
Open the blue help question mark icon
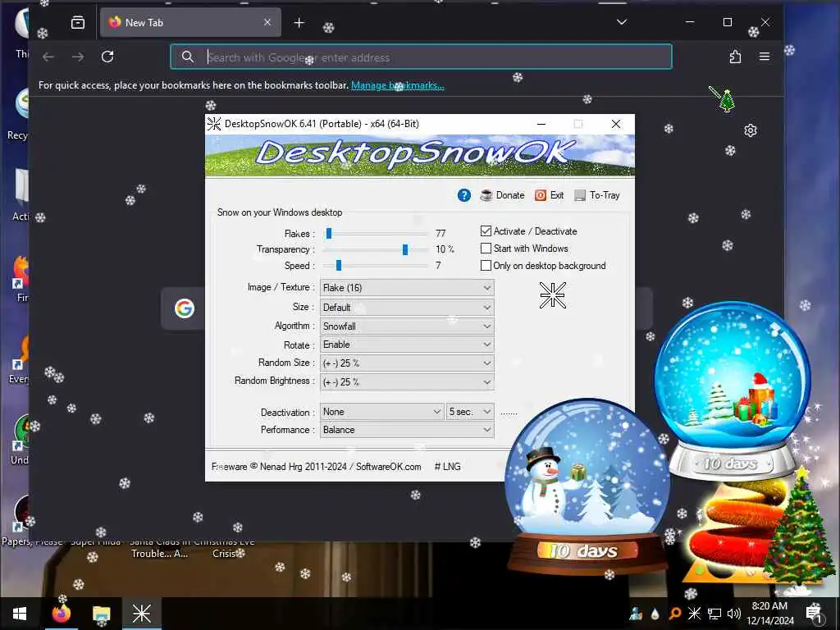pos(464,195)
